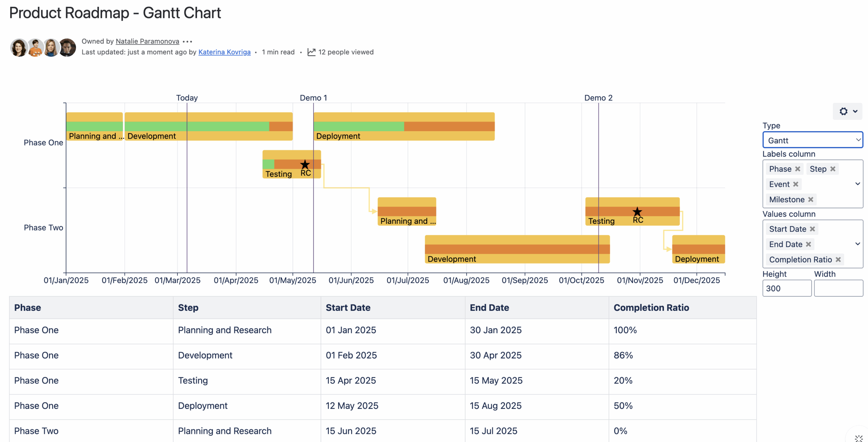Click the analytics icon beside people viewed count
This screenshot has height=442, width=868.
click(311, 52)
